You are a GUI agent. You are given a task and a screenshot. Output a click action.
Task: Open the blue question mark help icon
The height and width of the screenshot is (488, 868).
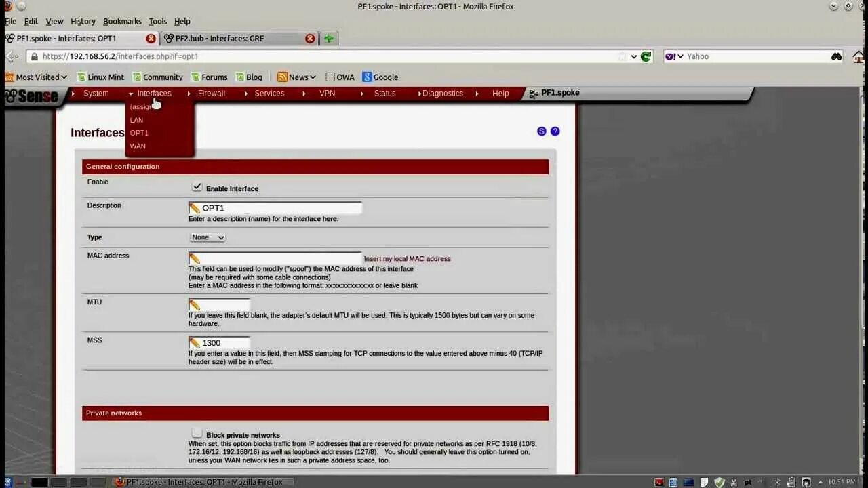(555, 131)
